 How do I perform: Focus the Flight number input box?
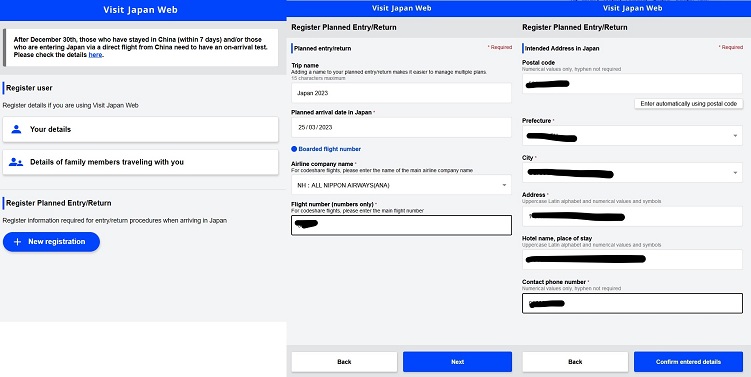(401, 225)
